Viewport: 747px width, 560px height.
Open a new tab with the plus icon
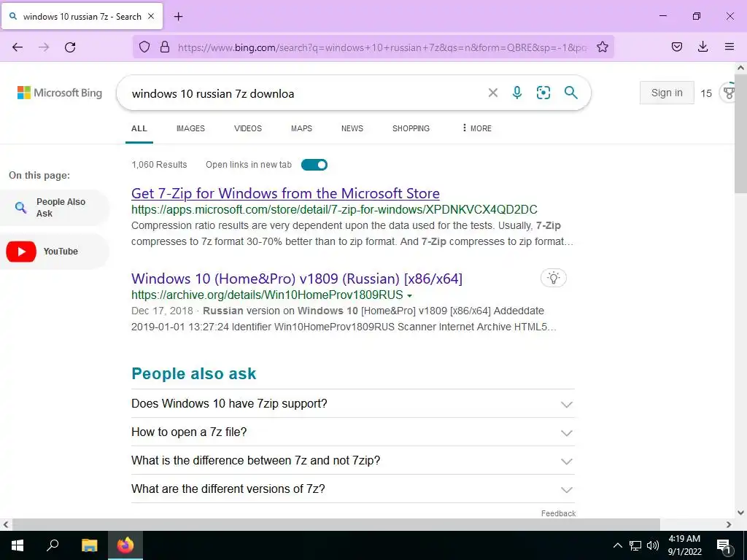coord(178,17)
